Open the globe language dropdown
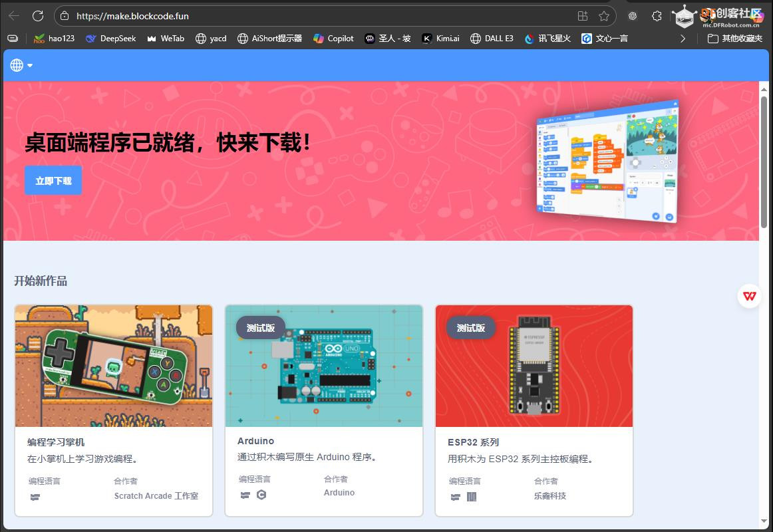 click(21, 65)
